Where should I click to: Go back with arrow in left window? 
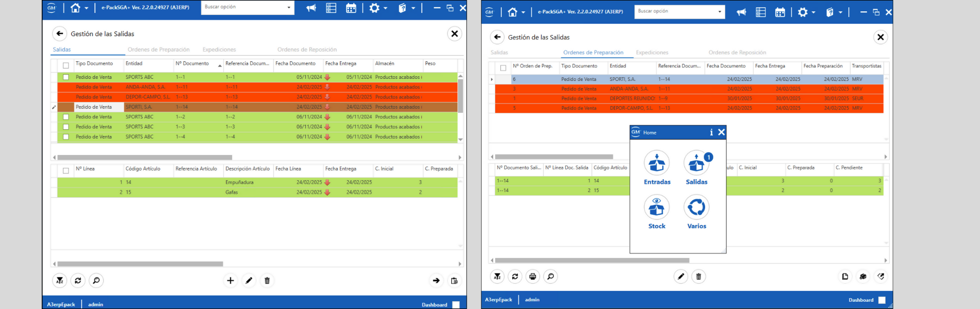coord(60,33)
